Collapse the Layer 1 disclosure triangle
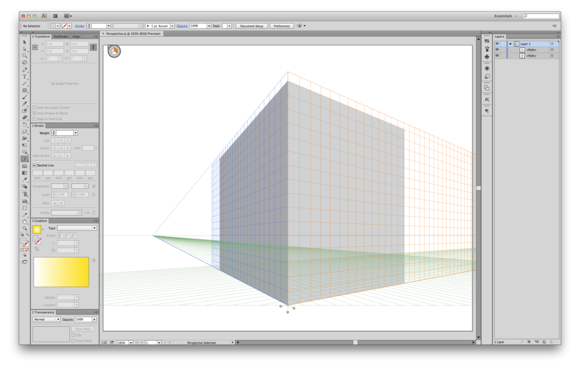 pos(510,44)
